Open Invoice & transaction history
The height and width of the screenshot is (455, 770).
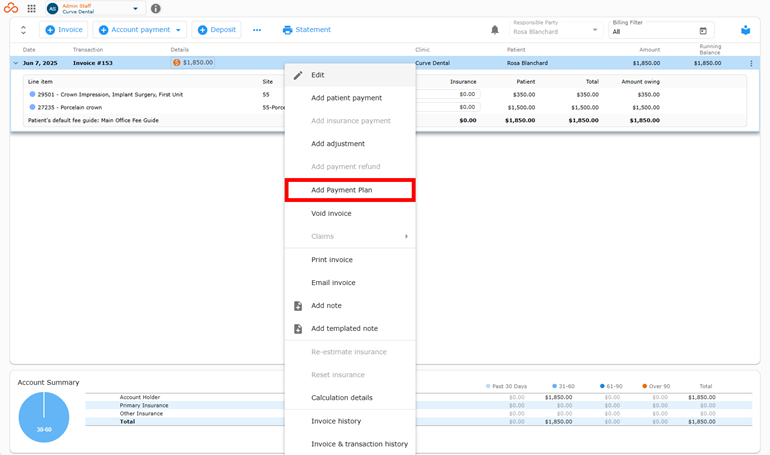pyautogui.click(x=350, y=444)
